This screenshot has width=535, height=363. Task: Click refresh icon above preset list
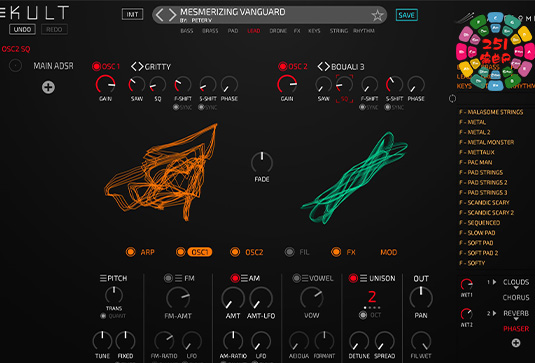tap(452, 99)
